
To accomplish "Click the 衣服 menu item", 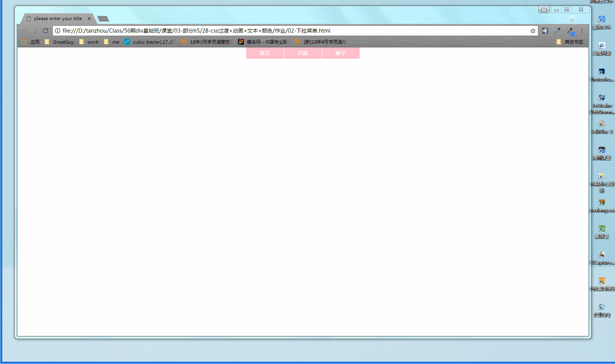I will click(x=303, y=53).
